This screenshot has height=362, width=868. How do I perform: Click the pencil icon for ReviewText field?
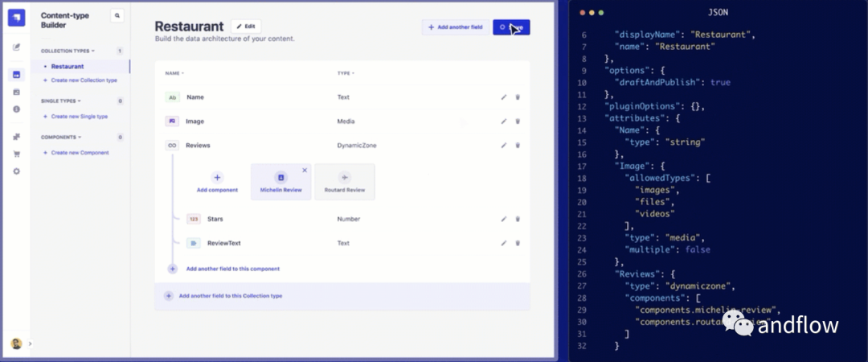504,243
